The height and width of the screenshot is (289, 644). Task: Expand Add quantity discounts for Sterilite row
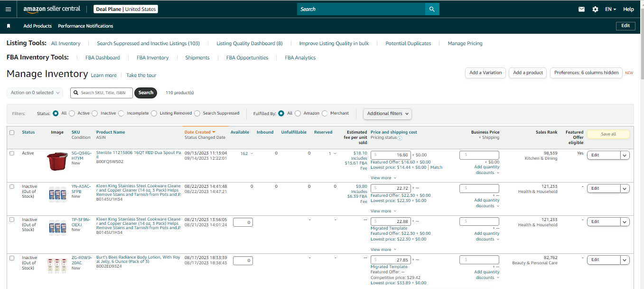pyautogui.click(x=487, y=170)
